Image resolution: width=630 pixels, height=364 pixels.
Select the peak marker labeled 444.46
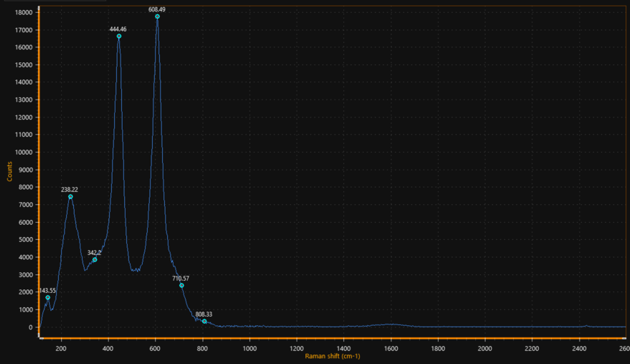pyautogui.click(x=119, y=36)
